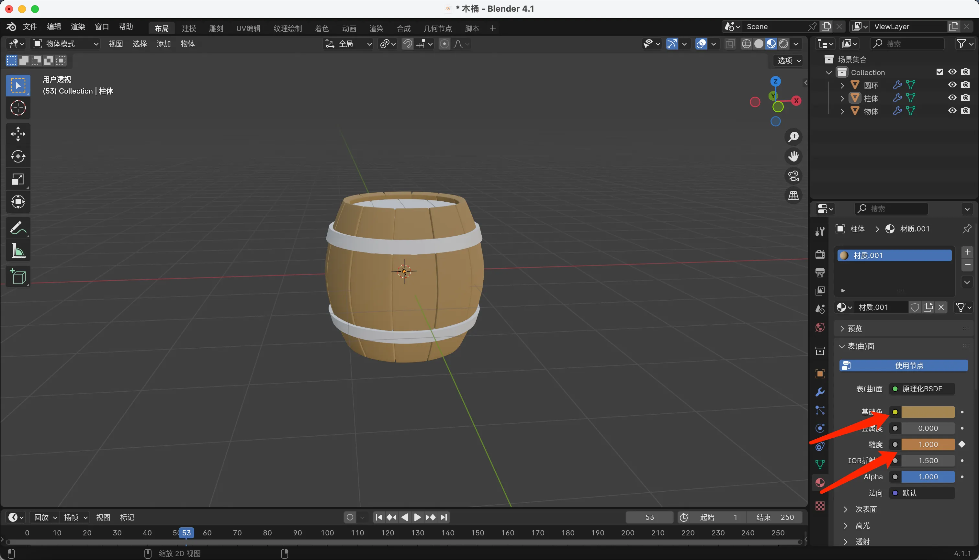The width and height of the screenshot is (979, 560).
Task: Select the Rotate tool
Action: [x=18, y=157]
